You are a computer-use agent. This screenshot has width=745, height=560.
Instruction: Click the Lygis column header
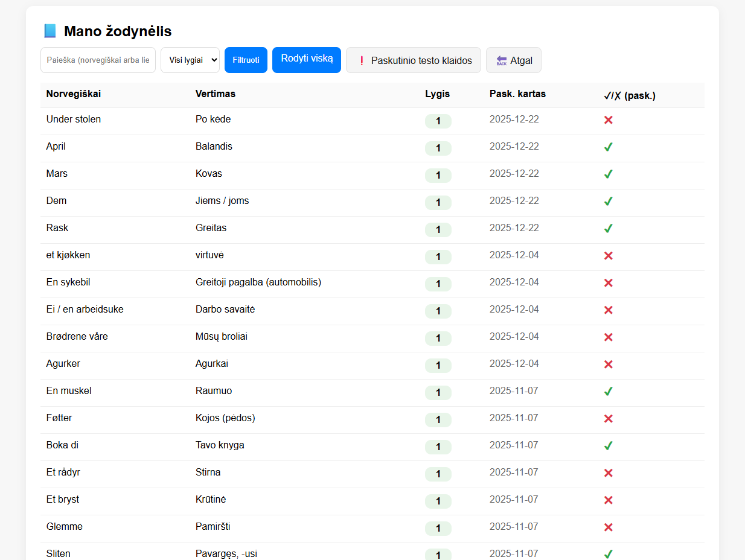pyautogui.click(x=437, y=94)
